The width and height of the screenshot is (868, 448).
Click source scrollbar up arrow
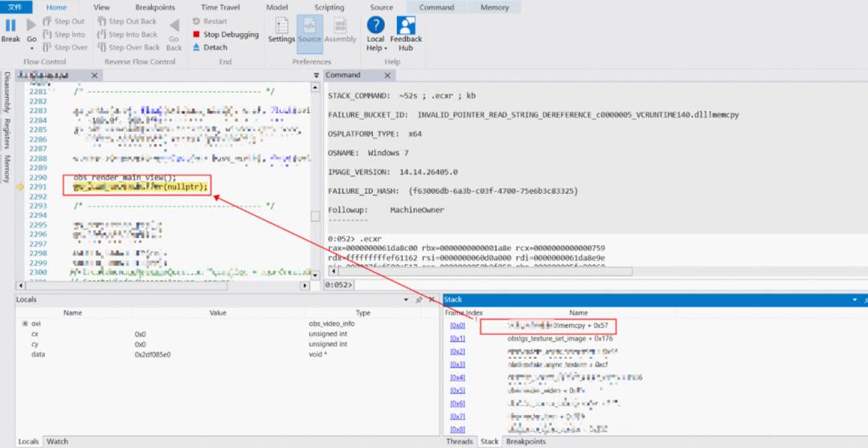click(315, 88)
